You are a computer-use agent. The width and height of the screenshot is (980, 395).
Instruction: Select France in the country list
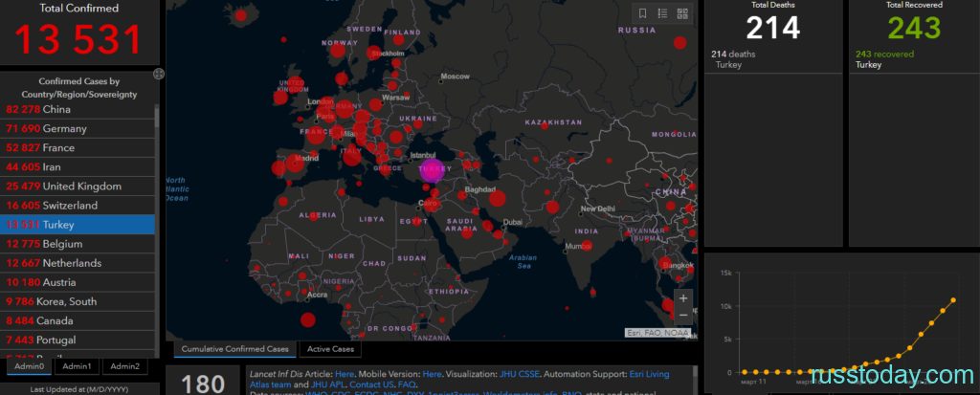point(77,148)
